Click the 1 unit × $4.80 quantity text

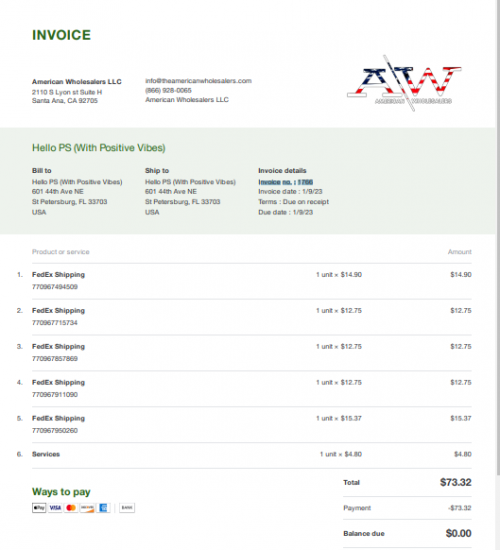point(341,454)
